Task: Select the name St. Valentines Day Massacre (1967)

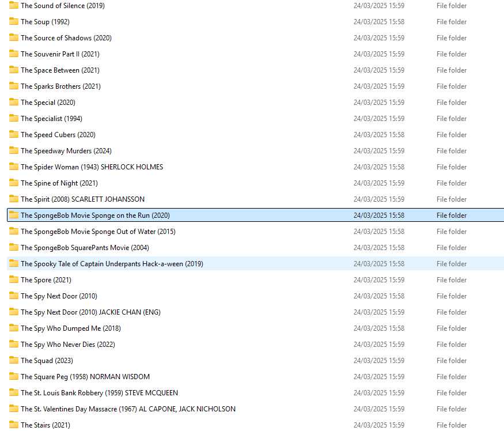Action: click(128, 409)
